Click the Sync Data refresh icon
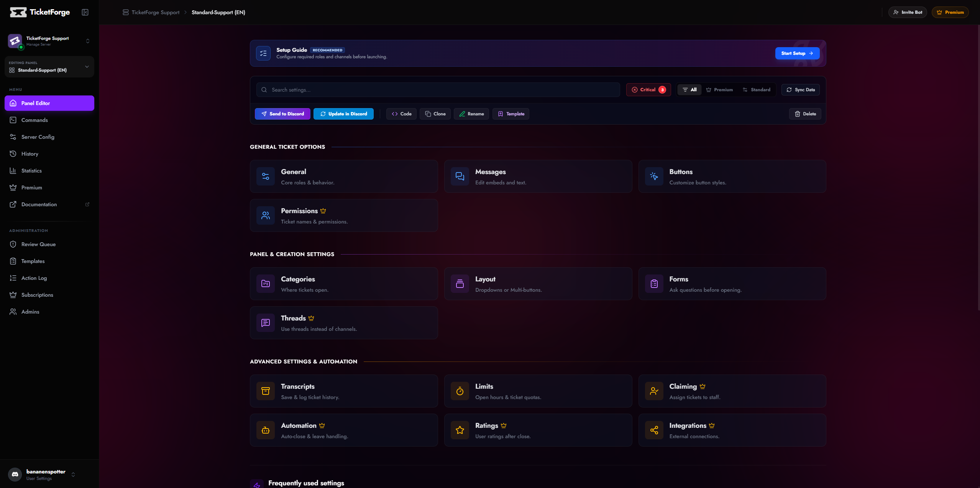This screenshot has width=980, height=488. 789,89
